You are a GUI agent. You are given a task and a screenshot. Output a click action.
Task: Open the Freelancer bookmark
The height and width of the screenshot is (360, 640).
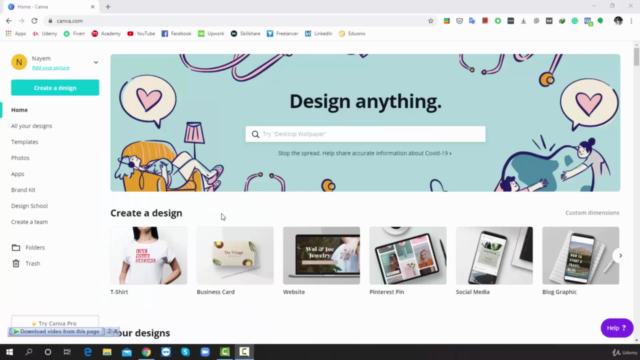click(282, 33)
